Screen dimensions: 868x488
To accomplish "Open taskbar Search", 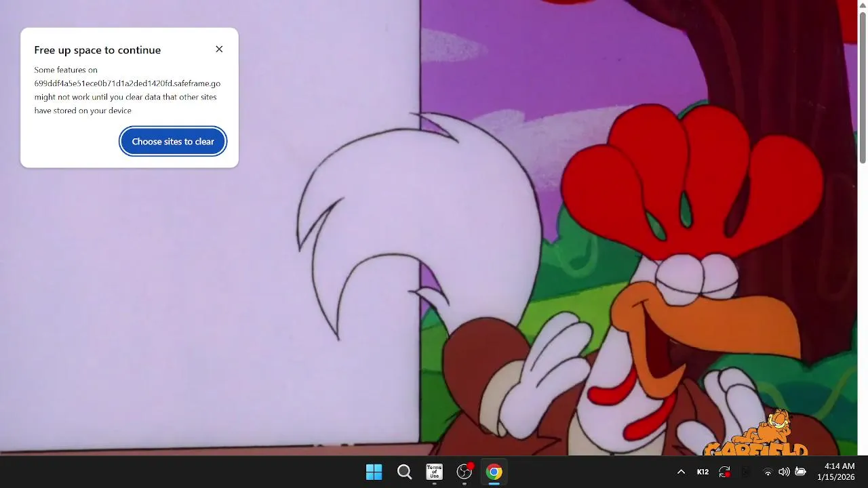I will [x=404, y=472].
